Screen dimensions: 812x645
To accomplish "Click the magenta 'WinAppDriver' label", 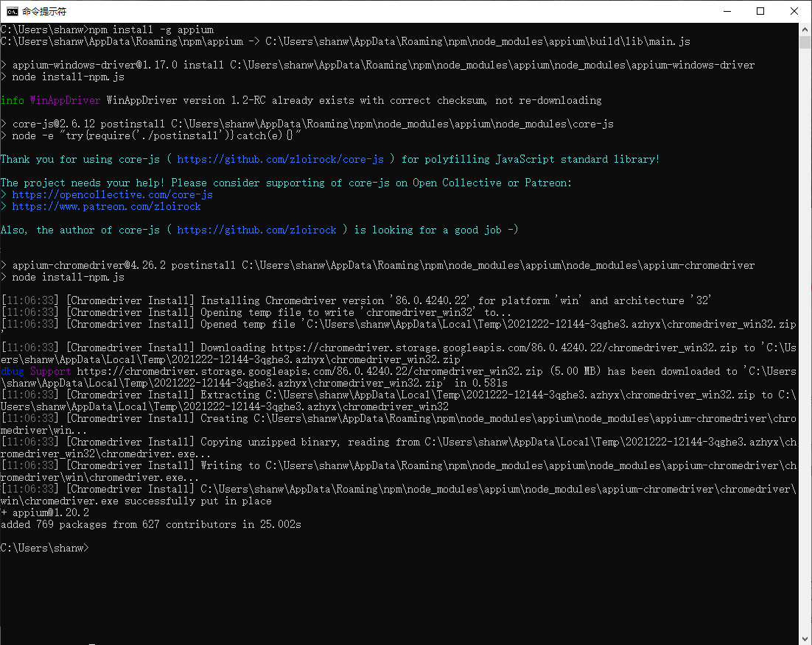I will pos(65,100).
